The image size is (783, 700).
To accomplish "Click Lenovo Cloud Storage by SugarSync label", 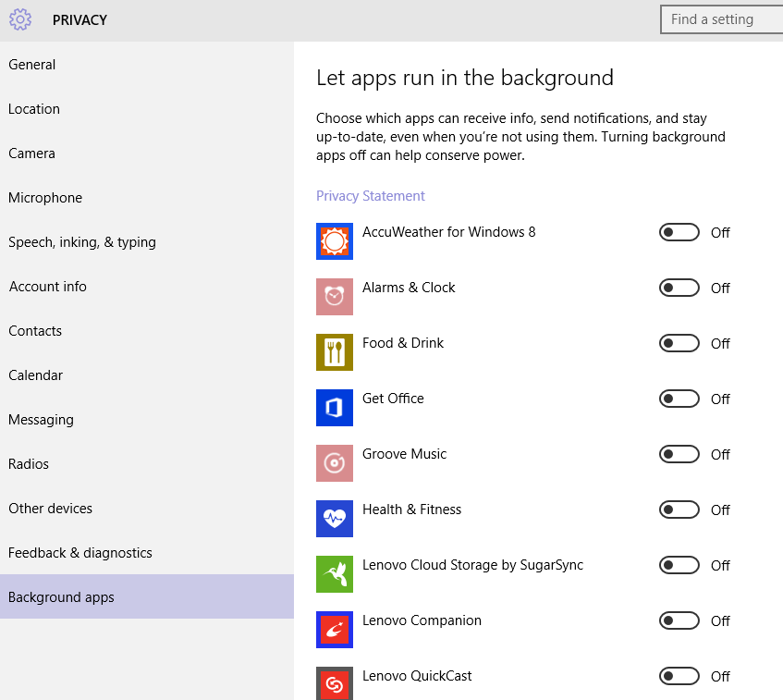I will 473,565.
